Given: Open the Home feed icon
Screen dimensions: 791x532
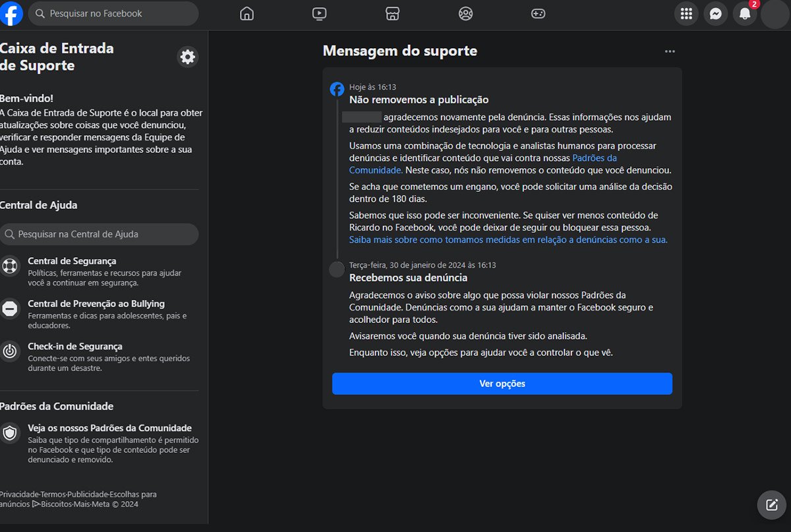Looking at the screenshot, I should click(247, 13).
